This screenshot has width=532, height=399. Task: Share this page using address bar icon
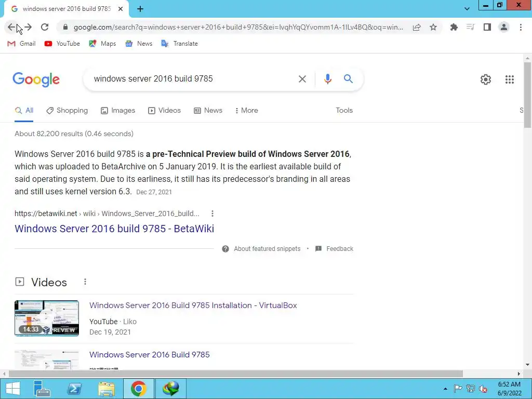point(417,27)
